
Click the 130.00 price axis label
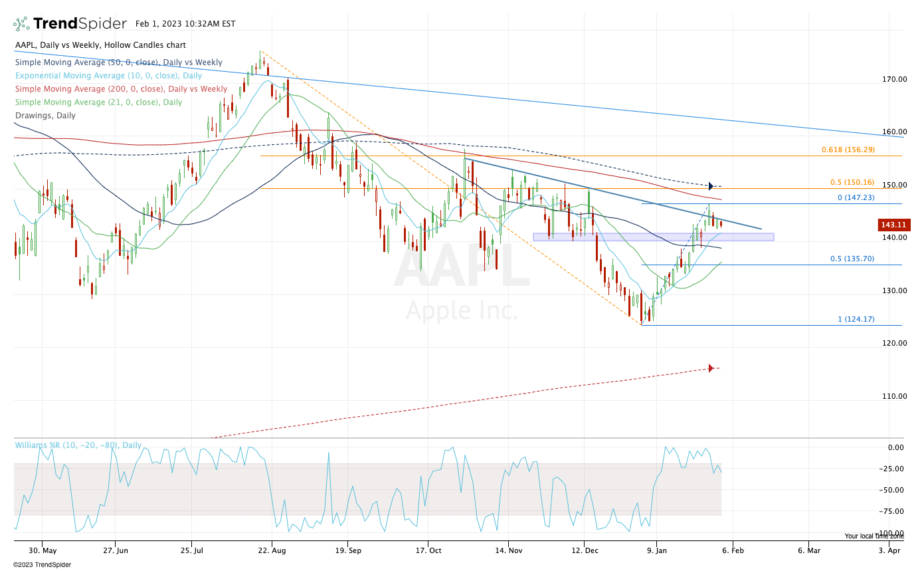895,290
